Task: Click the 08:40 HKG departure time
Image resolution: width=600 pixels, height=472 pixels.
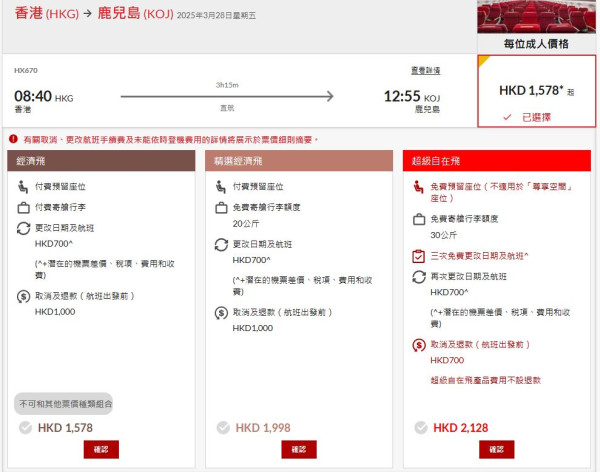Action: [44, 96]
